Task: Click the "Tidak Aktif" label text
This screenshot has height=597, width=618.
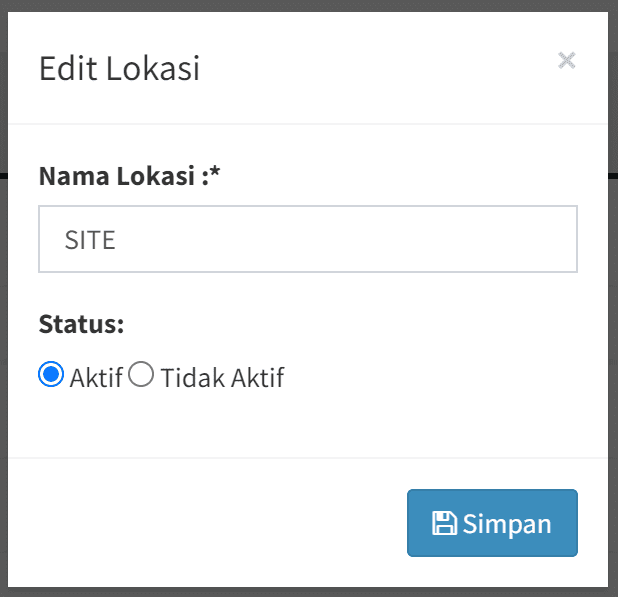Action: (x=222, y=378)
